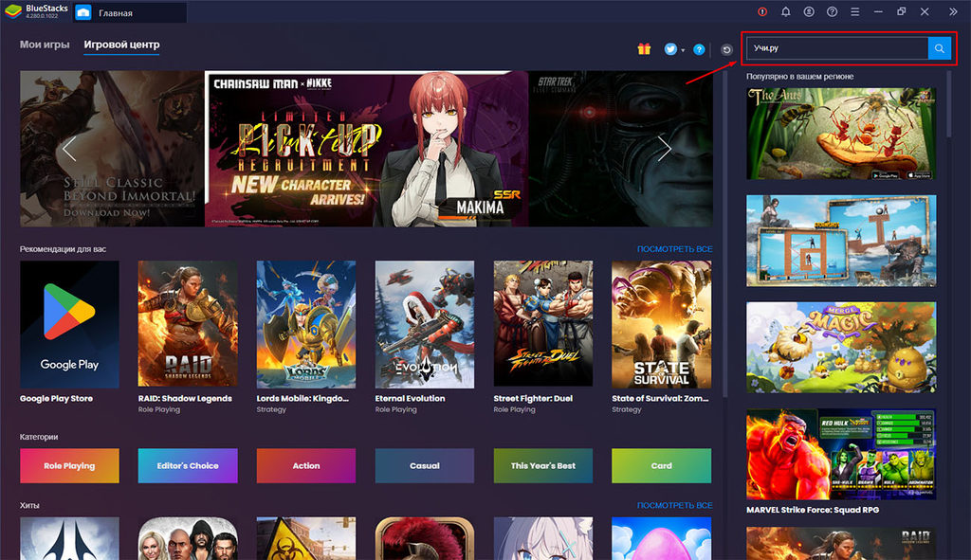Image resolution: width=971 pixels, height=560 pixels.
Task: Open RAID: Shadow Legends game cover
Action: coord(188,324)
